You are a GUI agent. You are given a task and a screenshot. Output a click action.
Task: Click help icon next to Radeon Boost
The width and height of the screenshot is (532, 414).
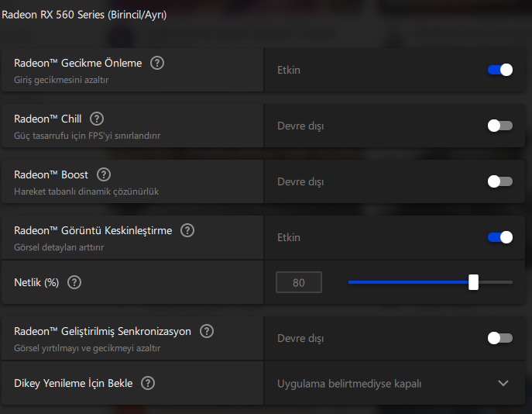[x=104, y=175]
